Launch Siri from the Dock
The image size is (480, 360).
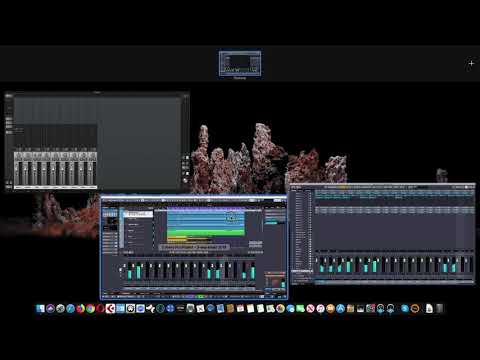point(50,309)
